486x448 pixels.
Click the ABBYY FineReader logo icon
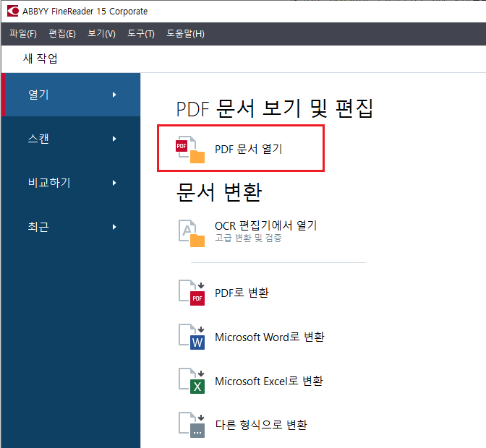[13, 11]
